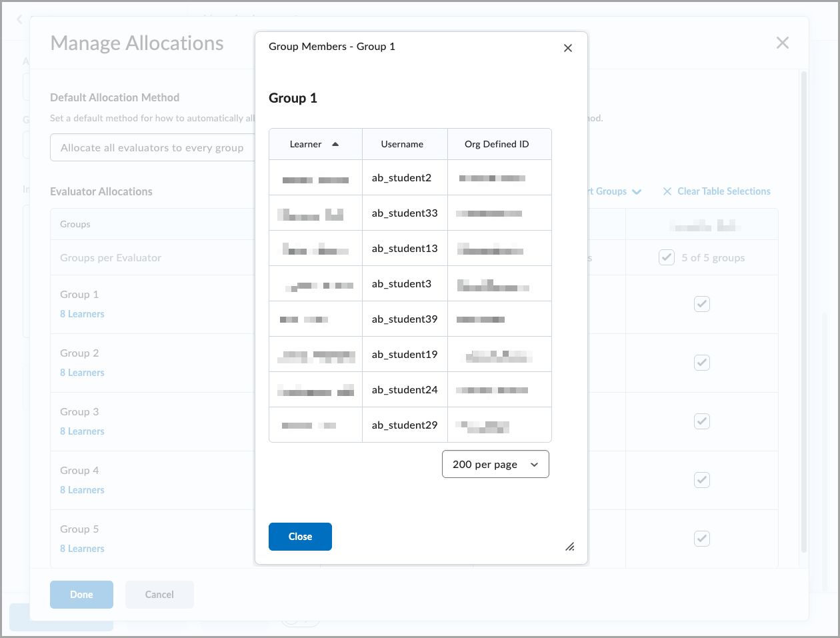Image resolution: width=840 pixels, height=638 pixels.
Task: Open the 200 per page dropdown
Action: point(495,464)
